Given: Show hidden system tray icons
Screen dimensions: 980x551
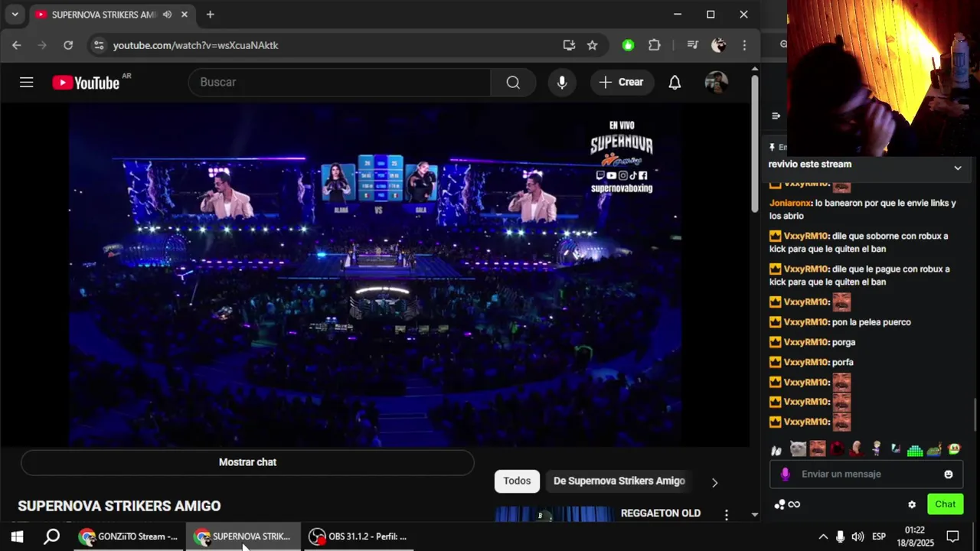Looking at the screenshot, I should coord(823,536).
